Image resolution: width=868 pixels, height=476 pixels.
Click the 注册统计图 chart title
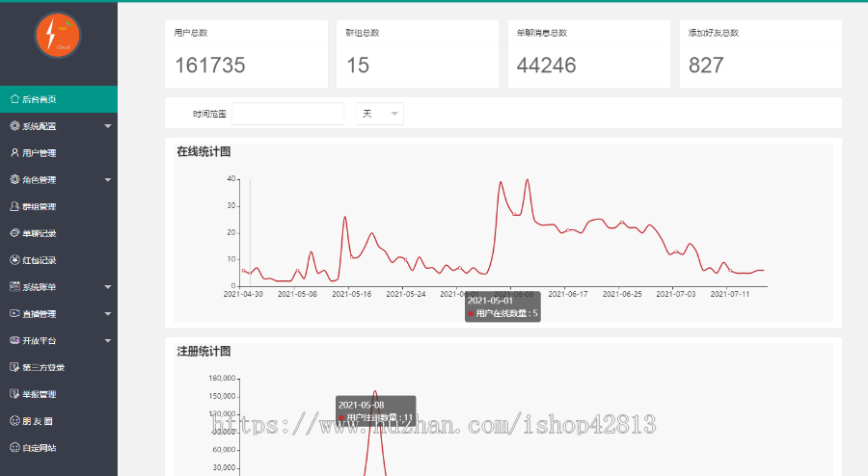(203, 351)
